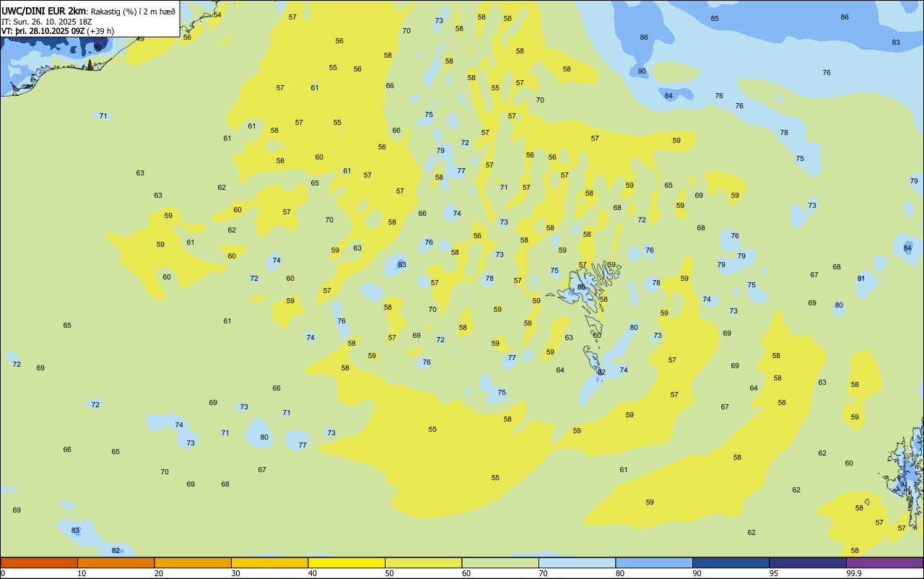The image size is (924, 579).
Task: Click the 10–20 orange legend swatch
Action: (x=115, y=562)
